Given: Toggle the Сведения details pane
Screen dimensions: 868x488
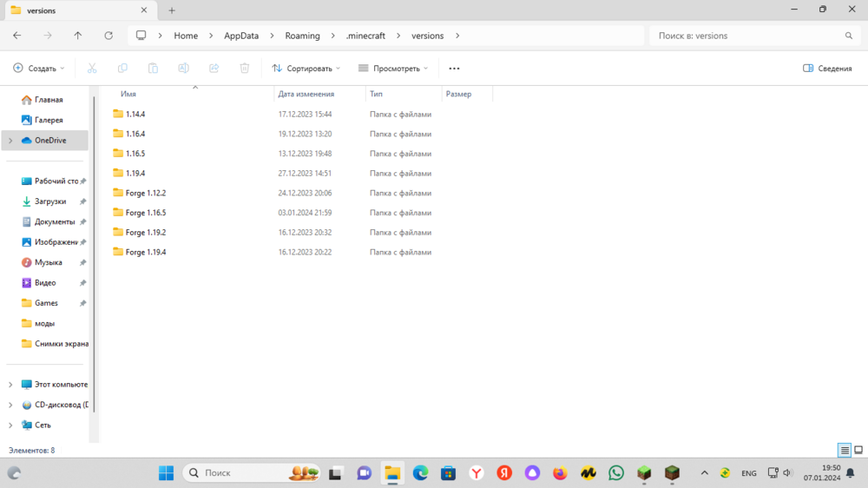Looking at the screenshot, I should 827,68.
